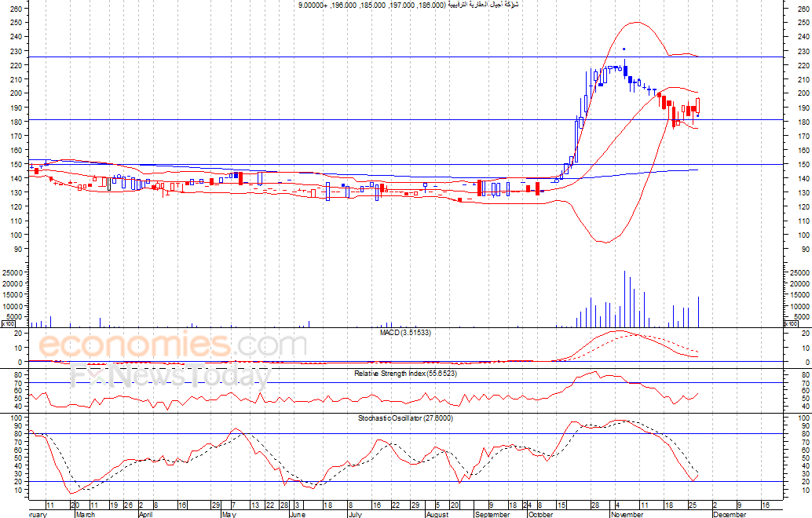Click the +9.00000 change value in header
The height and width of the screenshot is (518, 812).
click(313, 5)
